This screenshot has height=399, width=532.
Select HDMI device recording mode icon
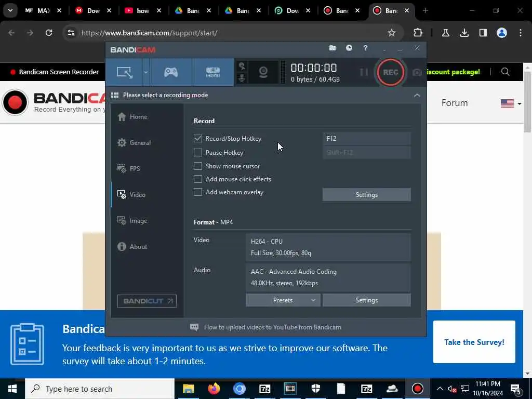coord(212,72)
